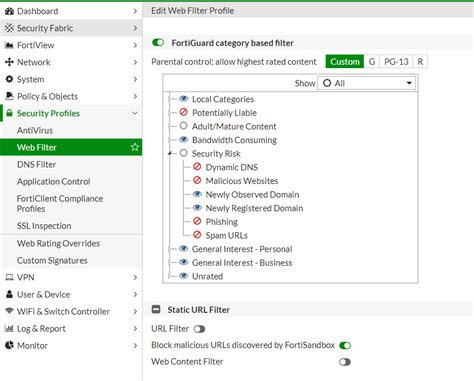Select the R rating button
474x381 pixels.
(x=420, y=62)
